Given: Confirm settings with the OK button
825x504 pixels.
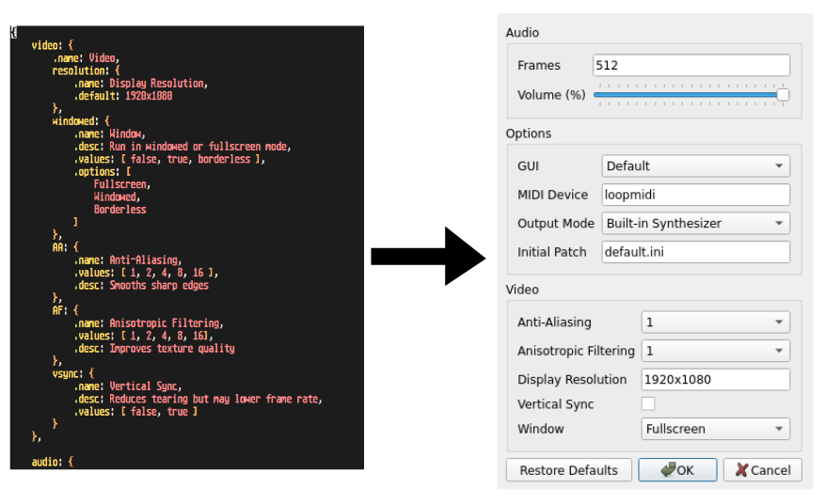Looking at the screenshot, I should pos(677,470).
